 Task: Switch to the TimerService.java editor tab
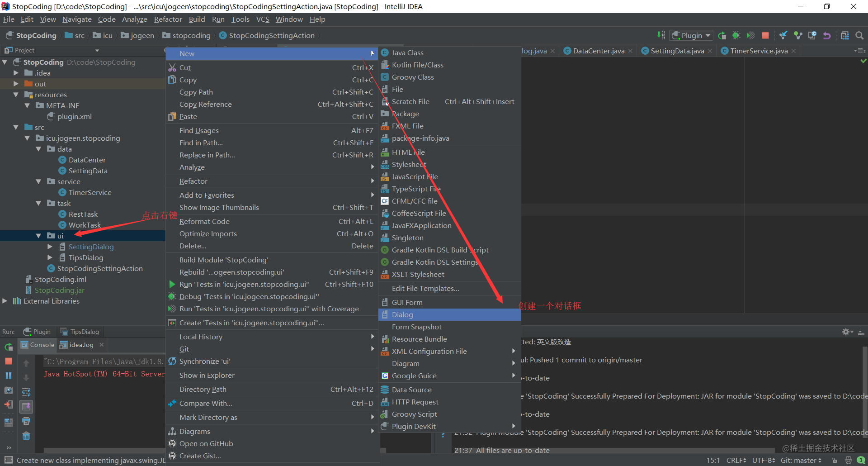[x=759, y=51]
